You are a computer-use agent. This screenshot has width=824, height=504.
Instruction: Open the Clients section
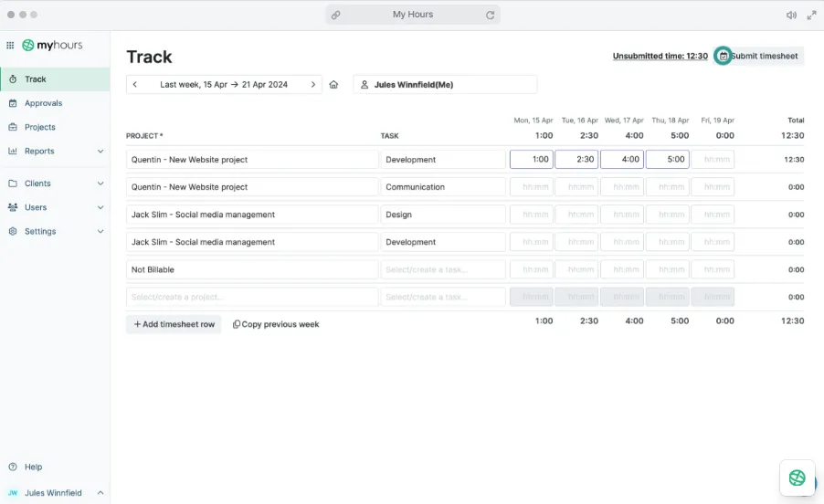(55, 184)
